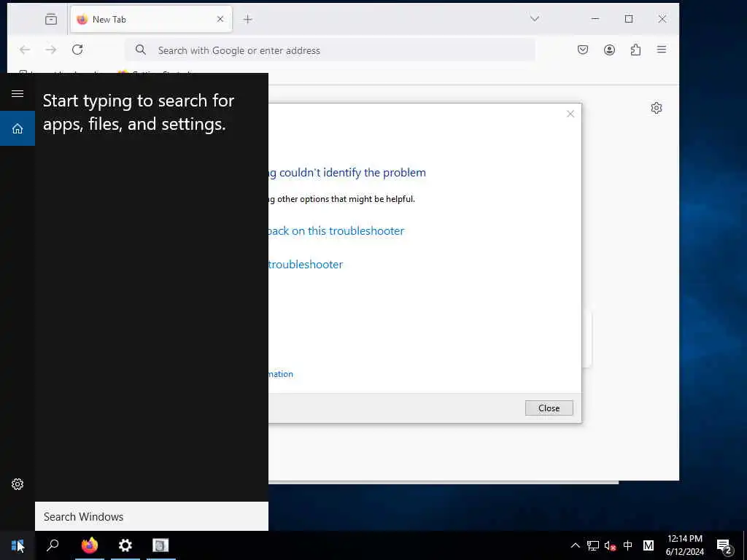Open Save to Pocket icon
This screenshot has width=747, height=560.
pyautogui.click(x=583, y=50)
